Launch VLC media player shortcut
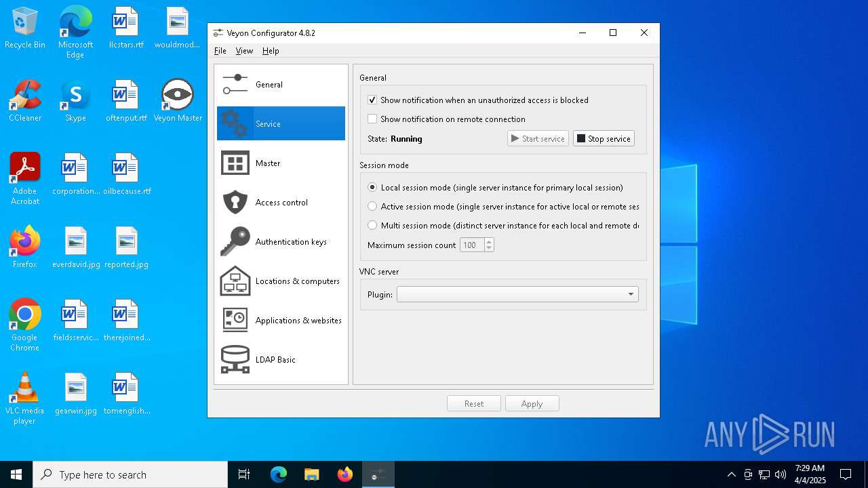The image size is (868, 488). click(x=25, y=399)
